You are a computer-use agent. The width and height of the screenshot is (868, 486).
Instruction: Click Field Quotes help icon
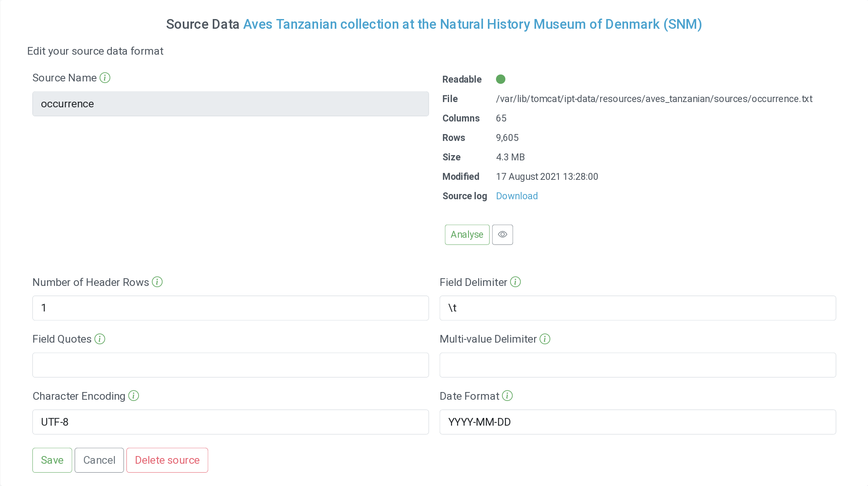click(100, 339)
